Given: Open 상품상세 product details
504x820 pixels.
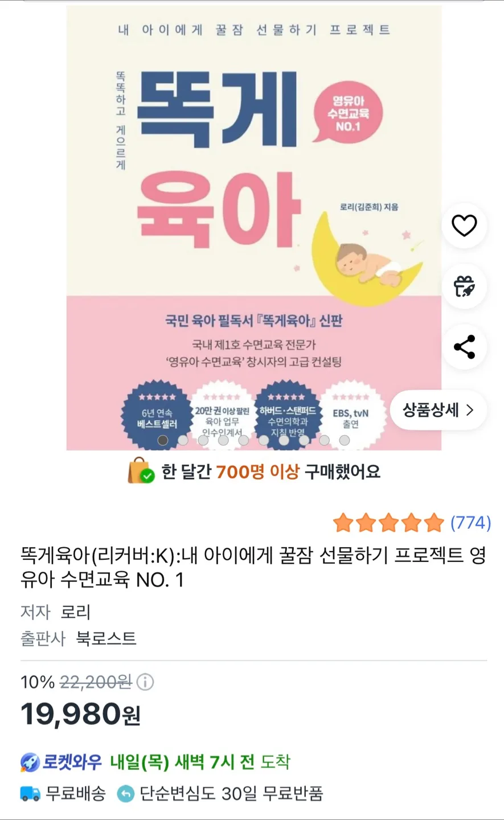Looking at the screenshot, I should [439, 410].
